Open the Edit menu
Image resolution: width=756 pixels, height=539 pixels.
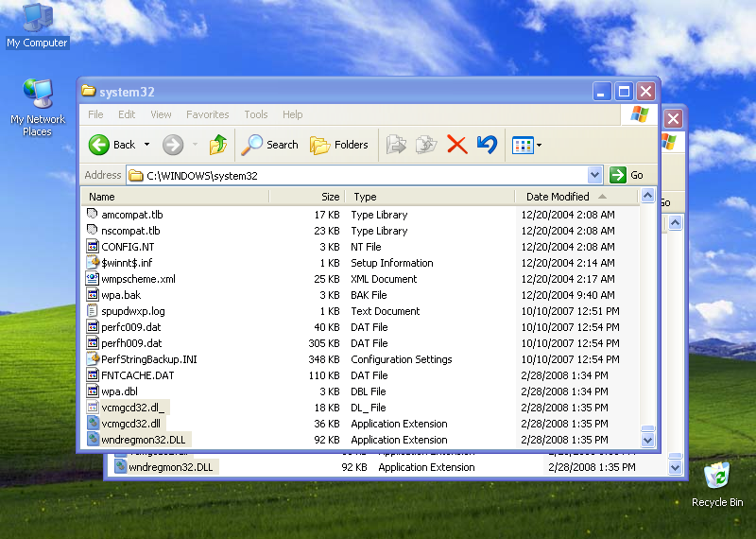pos(127,114)
